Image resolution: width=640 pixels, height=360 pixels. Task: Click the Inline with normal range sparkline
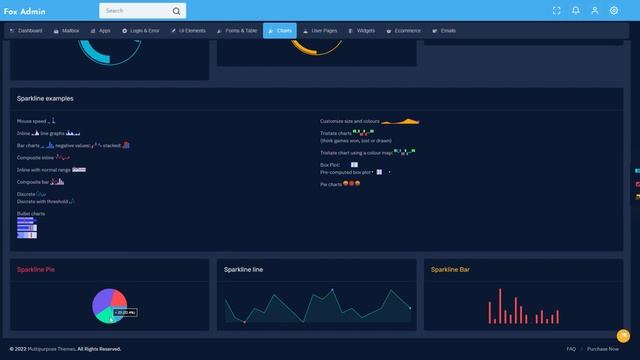pyautogui.click(x=79, y=169)
